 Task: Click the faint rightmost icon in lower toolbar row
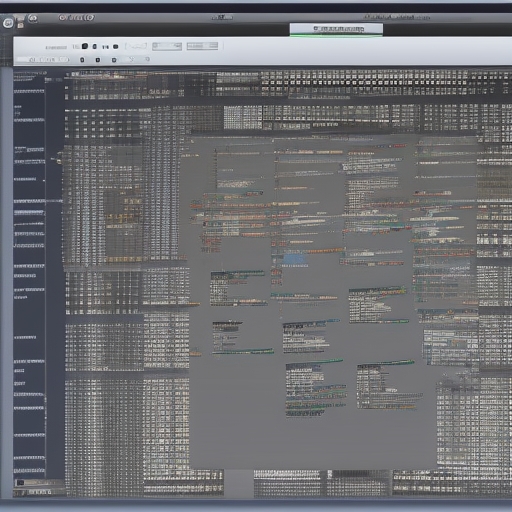point(147,59)
